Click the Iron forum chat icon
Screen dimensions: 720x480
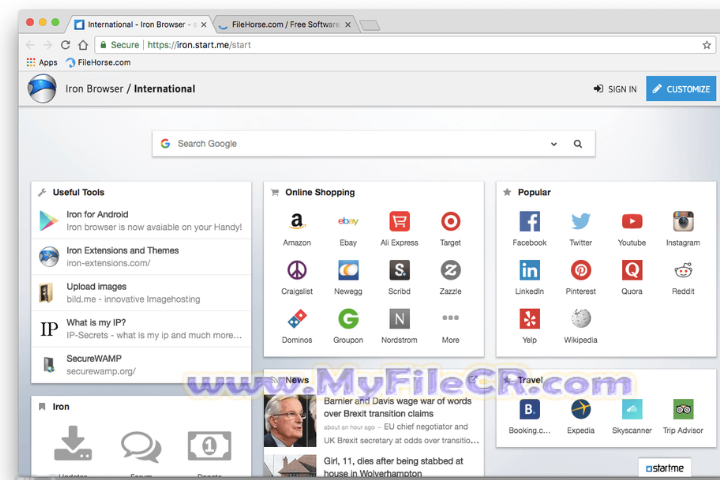pos(141,446)
